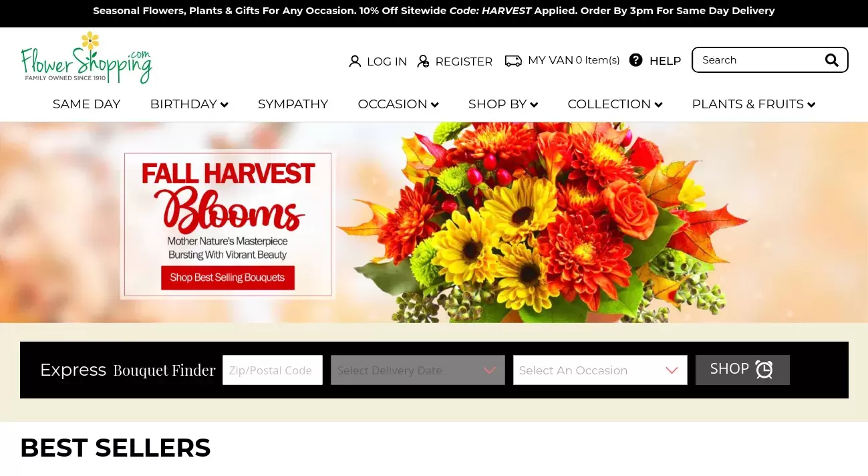The height and width of the screenshot is (476, 868).
Task: Click the Zip/Postal Code input field
Action: click(x=273, y=370)
